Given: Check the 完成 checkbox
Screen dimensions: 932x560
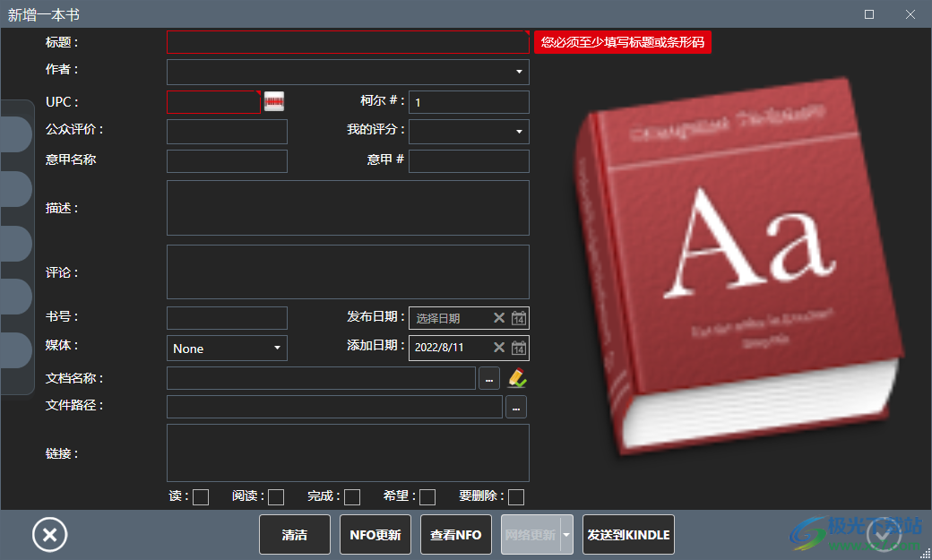Looking at the screenshot, I should click(351, 496).
